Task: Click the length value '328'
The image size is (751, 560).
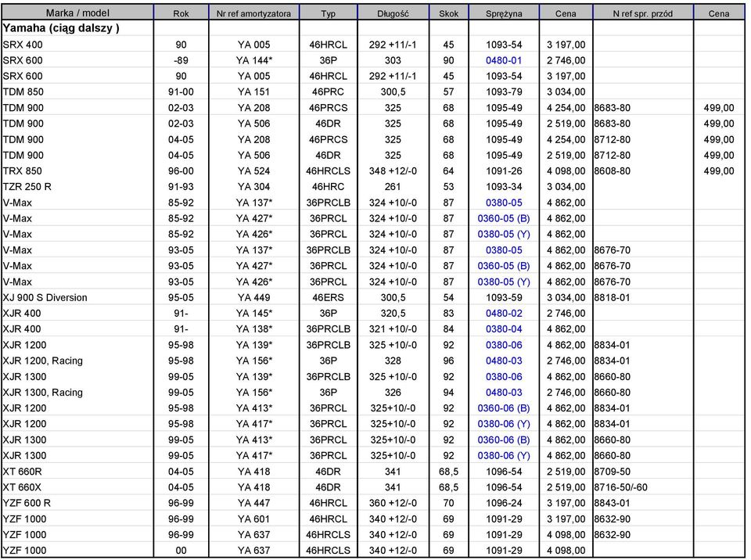Action: (x=393, y=361)
